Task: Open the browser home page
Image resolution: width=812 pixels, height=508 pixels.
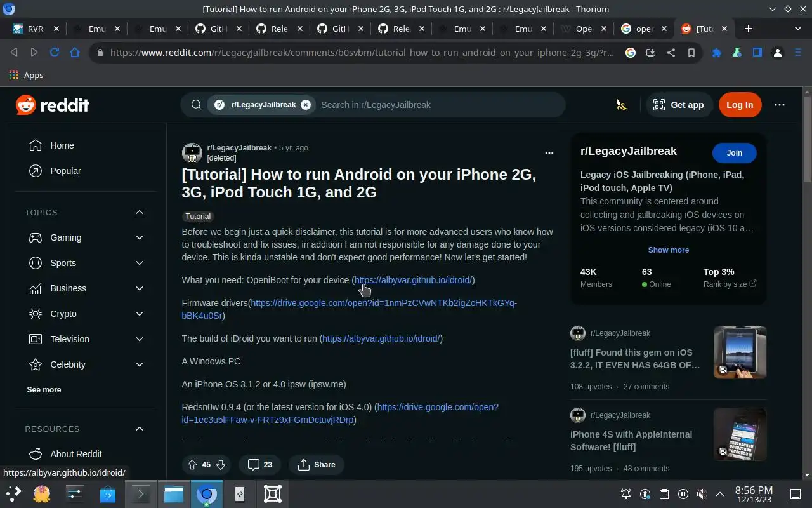Action: tap(75, 53)
